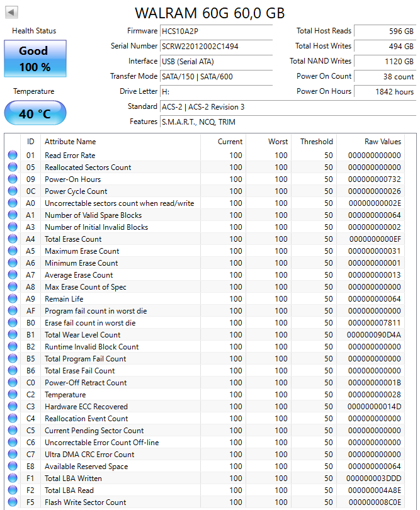This screenshot has height=510, width=420.
Task: Click Total Host Writes value 494 GB
Action: (385, 46)
